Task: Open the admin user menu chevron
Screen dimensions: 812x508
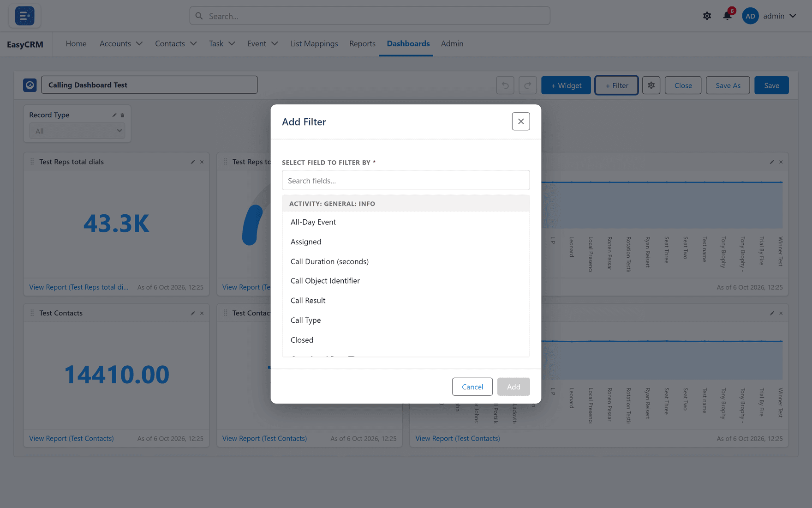Action: [x=793, y=16]
